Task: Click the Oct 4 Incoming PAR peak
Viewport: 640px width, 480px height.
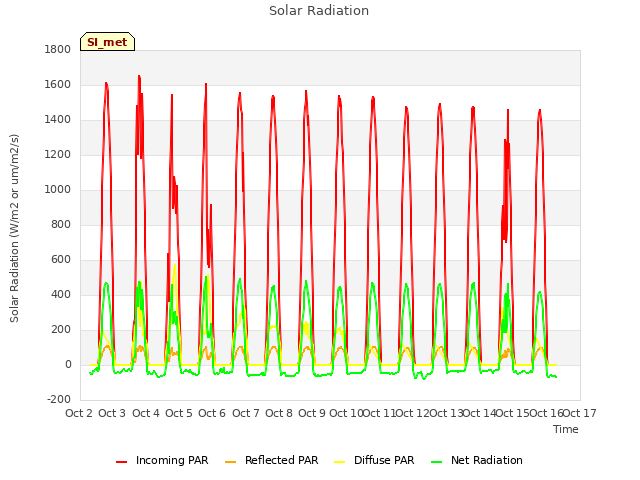Action: 139,76
